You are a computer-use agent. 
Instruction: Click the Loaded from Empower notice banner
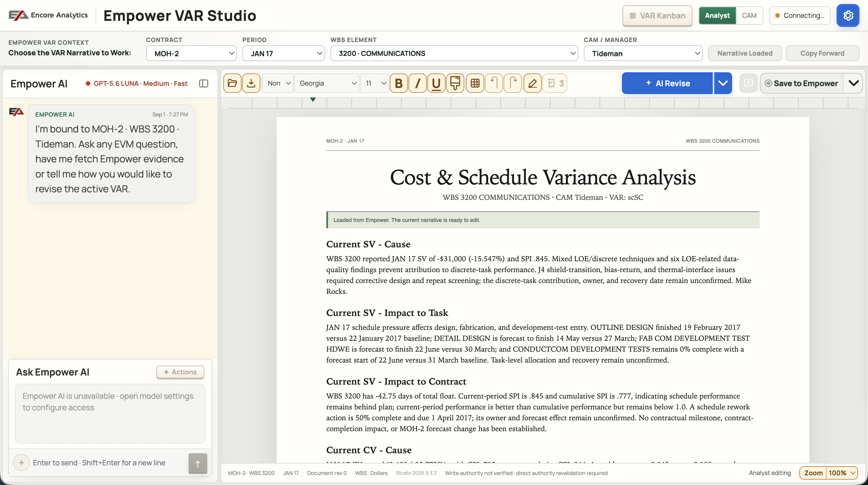click(543, 220)
